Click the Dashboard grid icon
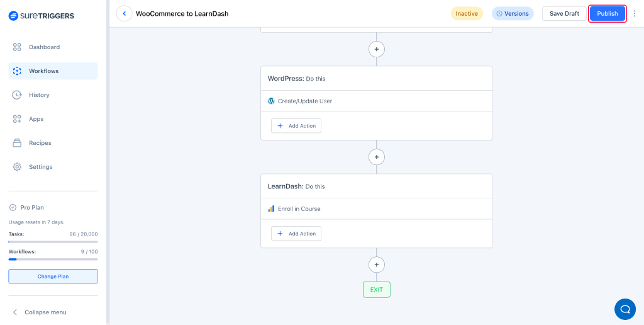Viewport: 644px width, 325px height. (17, 47)
